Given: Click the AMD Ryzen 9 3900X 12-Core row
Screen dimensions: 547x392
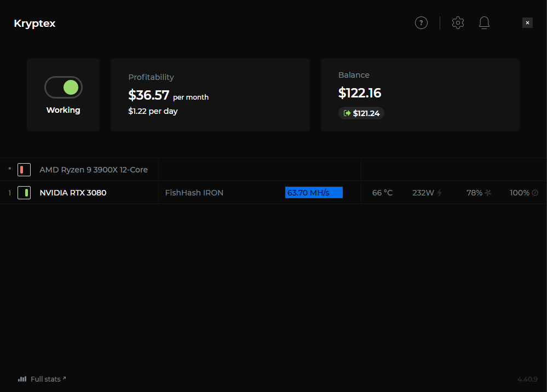Looking at the screenshot, I should pyautogui.click(x=274, y=170).
